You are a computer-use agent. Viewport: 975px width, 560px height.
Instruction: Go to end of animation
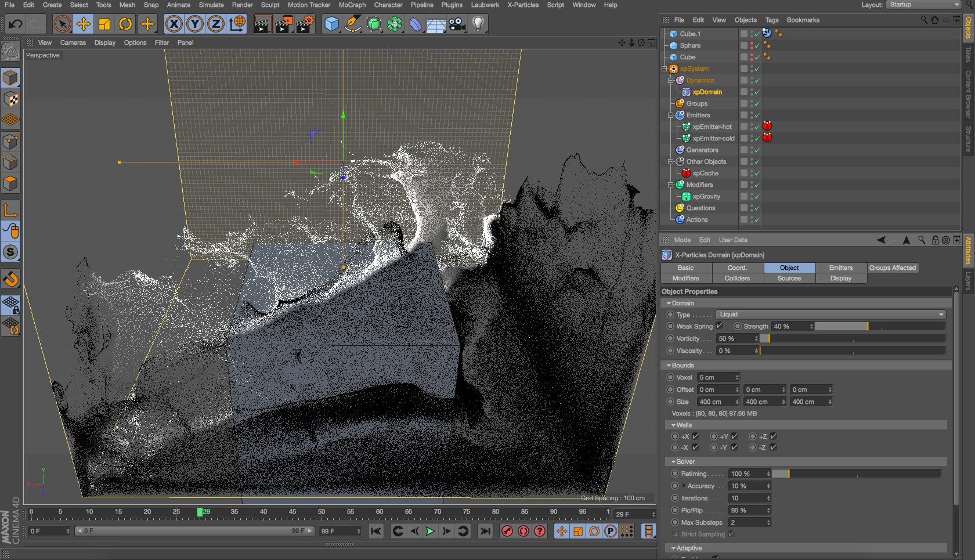click(x=485, y=531)
